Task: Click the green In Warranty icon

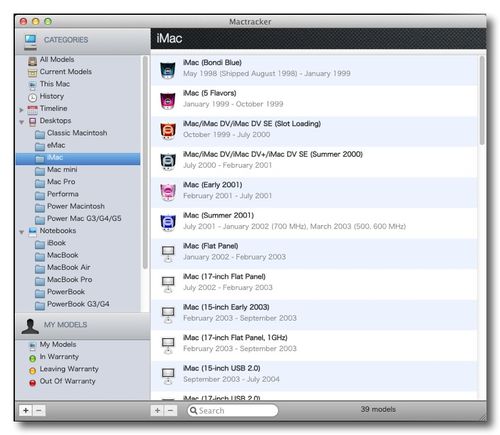Action: point(32,359)
